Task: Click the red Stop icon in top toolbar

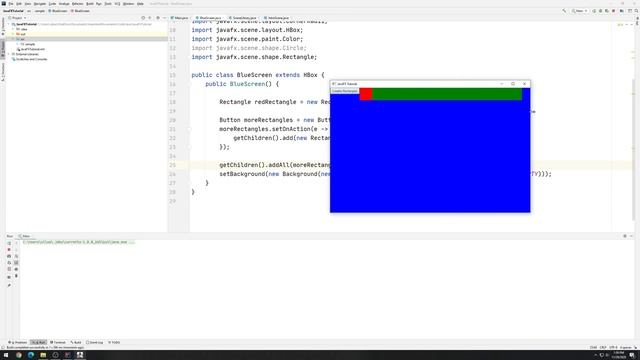Action: pos(613,11)
